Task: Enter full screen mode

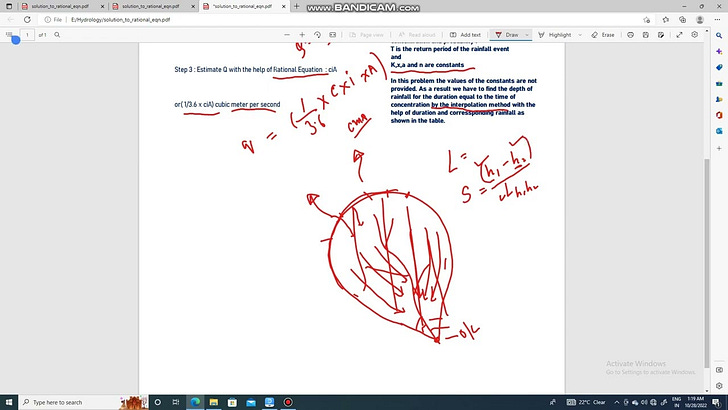Action: click(680, 35)
